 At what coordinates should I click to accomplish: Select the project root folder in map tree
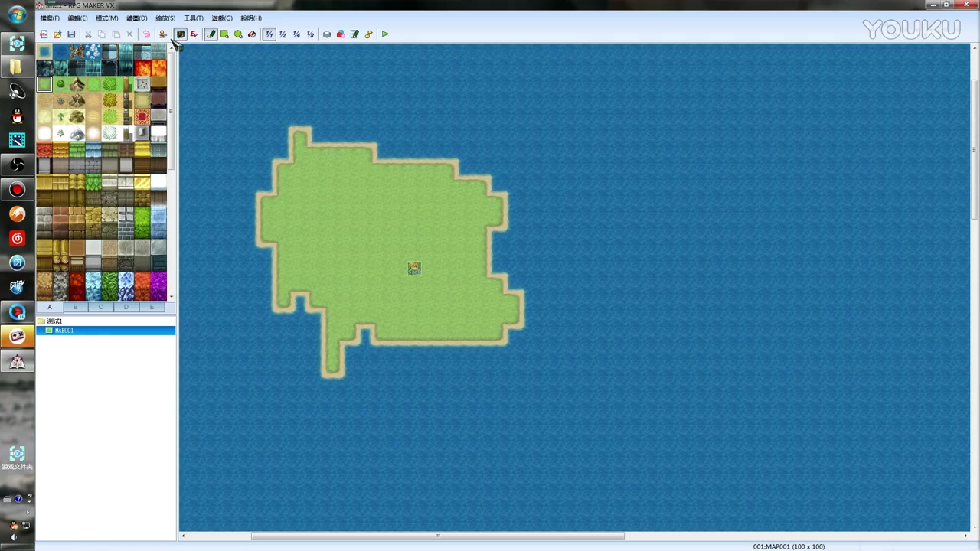[54, 321]
